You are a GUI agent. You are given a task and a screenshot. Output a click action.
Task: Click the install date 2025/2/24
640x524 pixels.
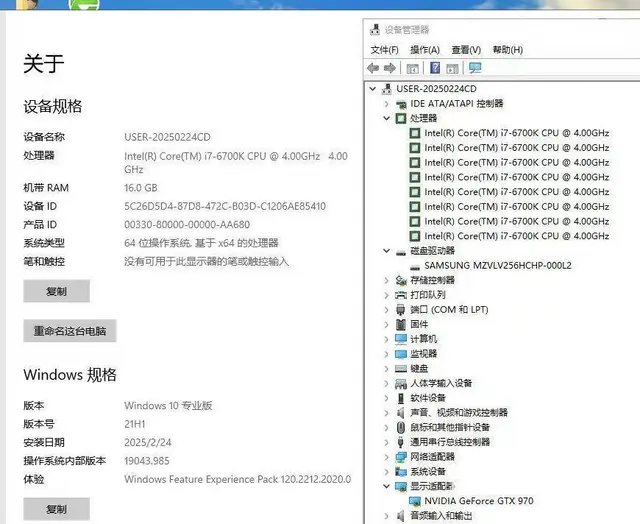[x=148, y=442]
